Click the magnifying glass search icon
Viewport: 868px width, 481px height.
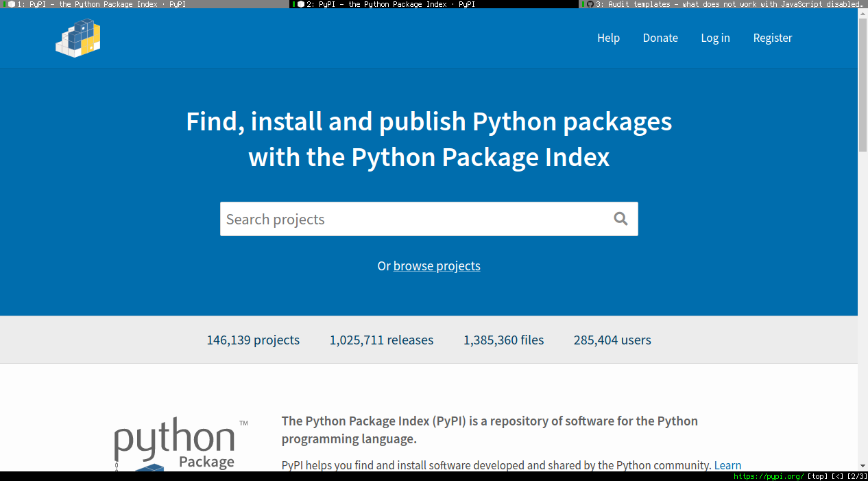[620, 219]
